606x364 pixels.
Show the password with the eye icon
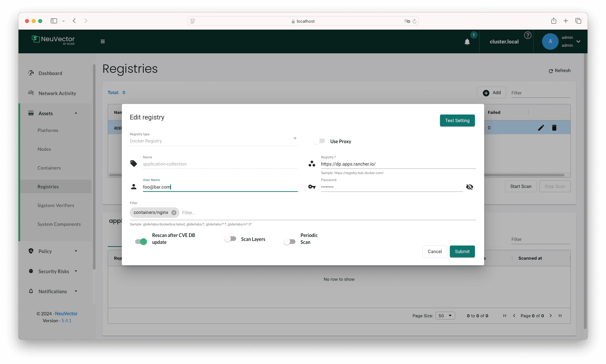(469, 187)
